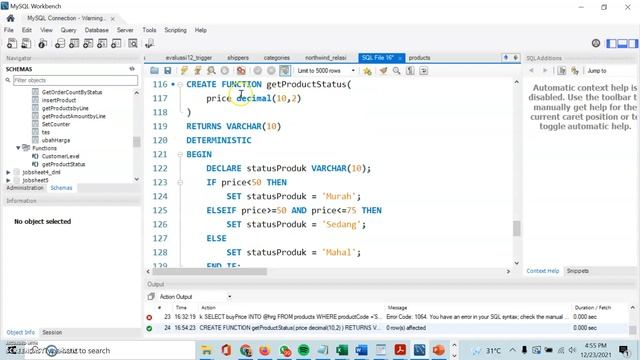640x360 pixels.
Task: Toggle automatic context help icon
Action: (575, 71)
